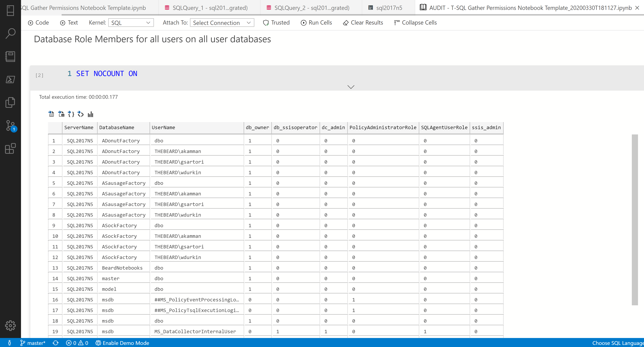Save results as XML icon
644x347 pixels.
point(80,114)
